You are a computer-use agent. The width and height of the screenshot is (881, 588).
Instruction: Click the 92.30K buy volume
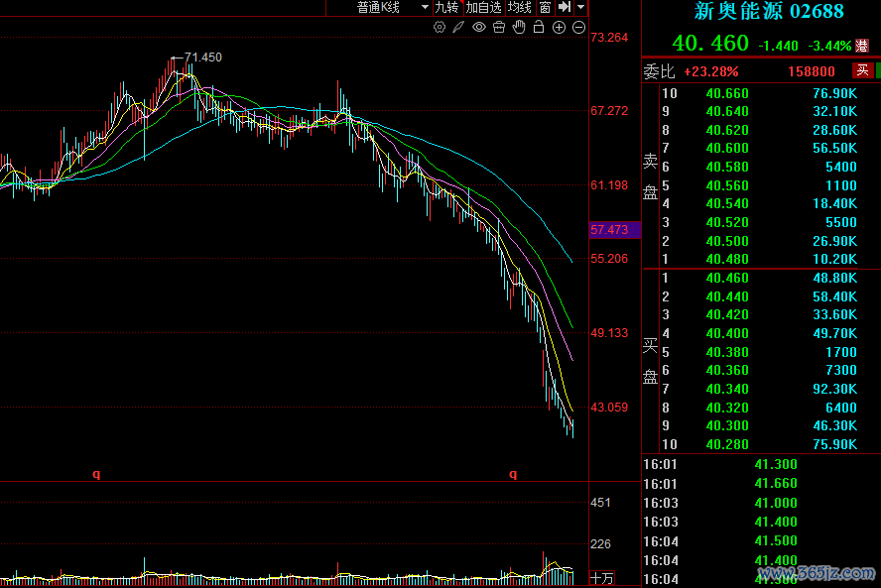[835, 389]
